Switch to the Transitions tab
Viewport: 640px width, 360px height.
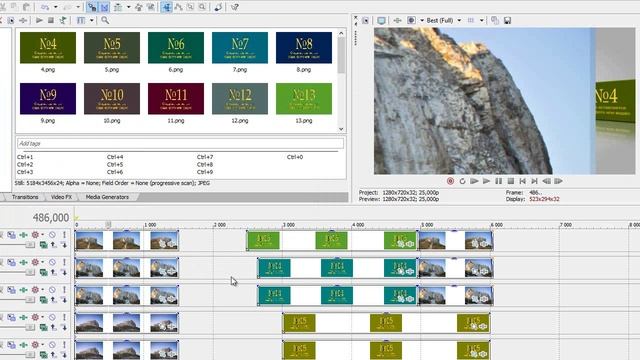coord(25,197)
